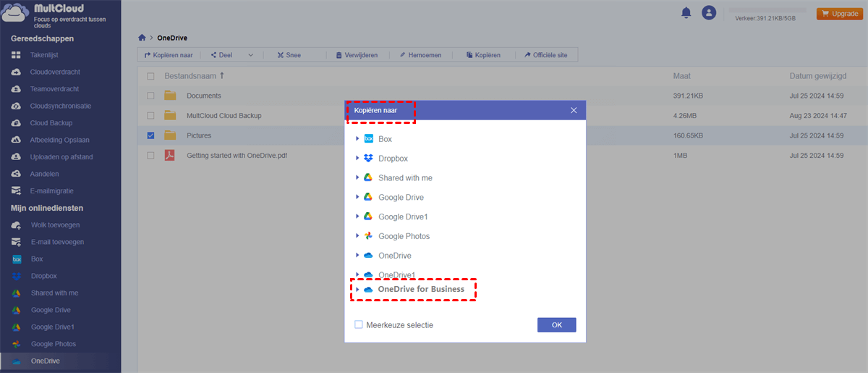
Task: Click the Wolk toevoegen icon
Action: 17,225
